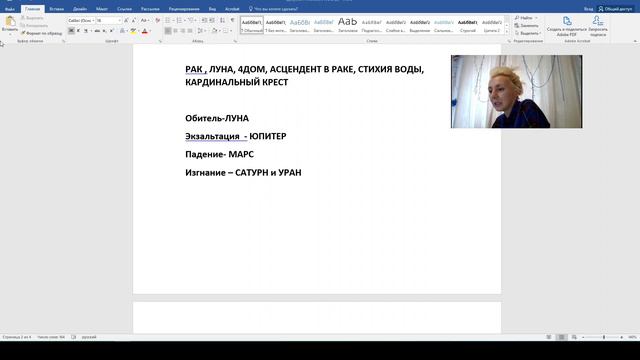Click the shrink font size icon
This screenshot has width=640, height=360.
[133, 20]
